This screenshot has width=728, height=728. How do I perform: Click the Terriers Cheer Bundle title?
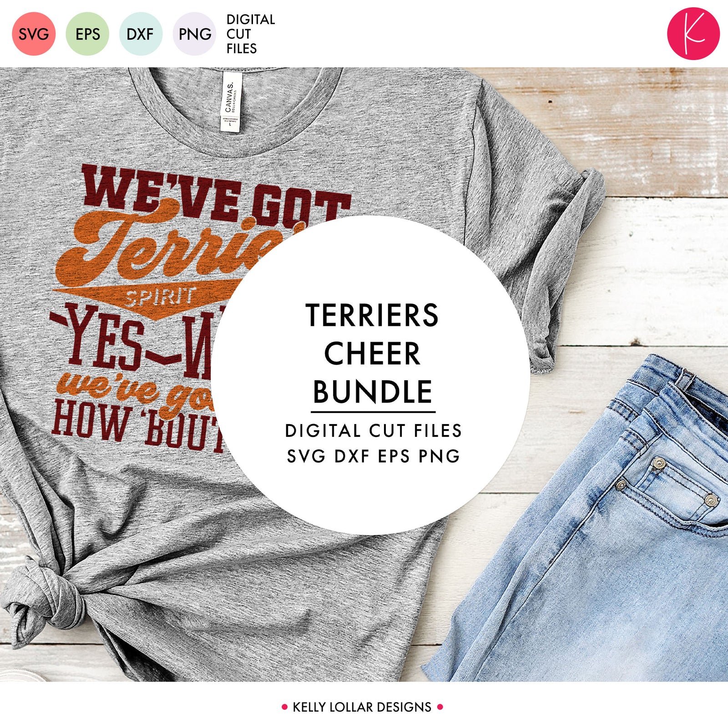click(x=372, y=354)
